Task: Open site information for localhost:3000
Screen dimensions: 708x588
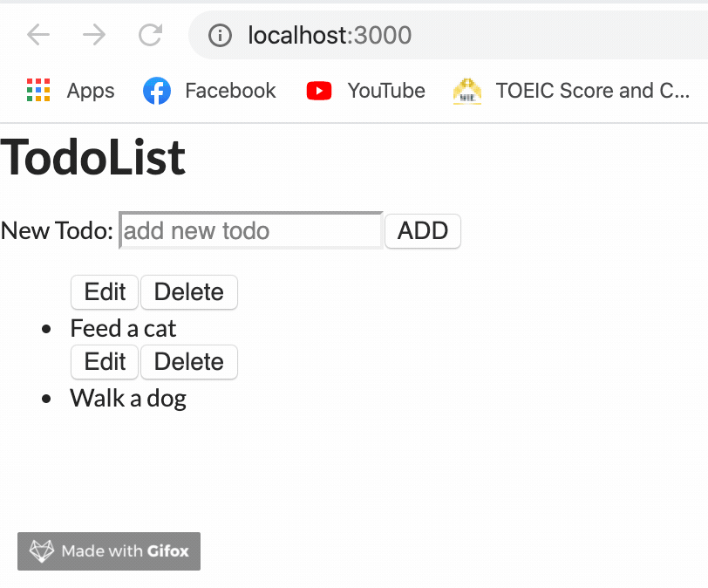Action: (220, 35)
